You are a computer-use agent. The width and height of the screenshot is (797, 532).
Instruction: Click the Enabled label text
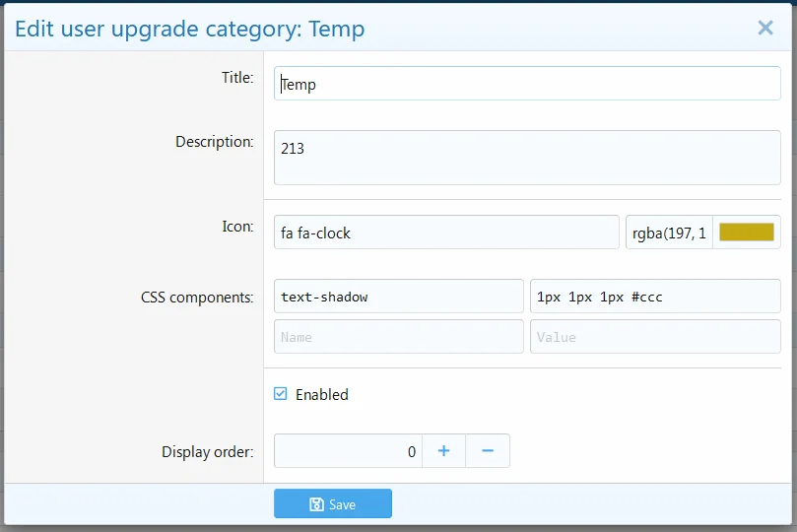[322, 394]
